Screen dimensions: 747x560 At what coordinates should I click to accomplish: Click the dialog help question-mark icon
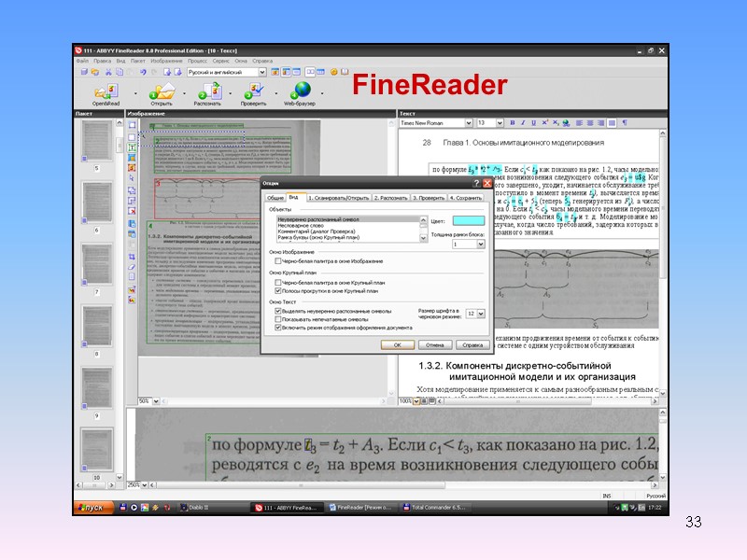[x=476, y=183]
